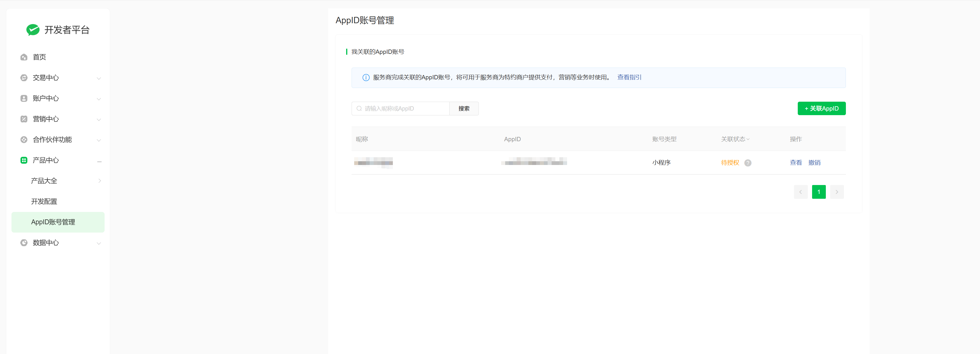Click the help icon next to 待授权
Viewport: 980px width, 354px height.
point(748,163)
